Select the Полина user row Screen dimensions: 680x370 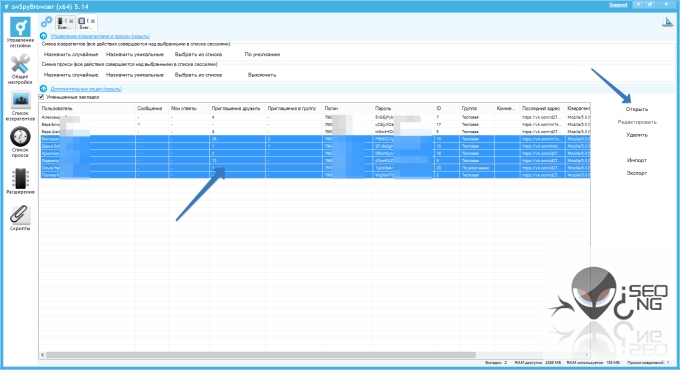click(315, 175)
